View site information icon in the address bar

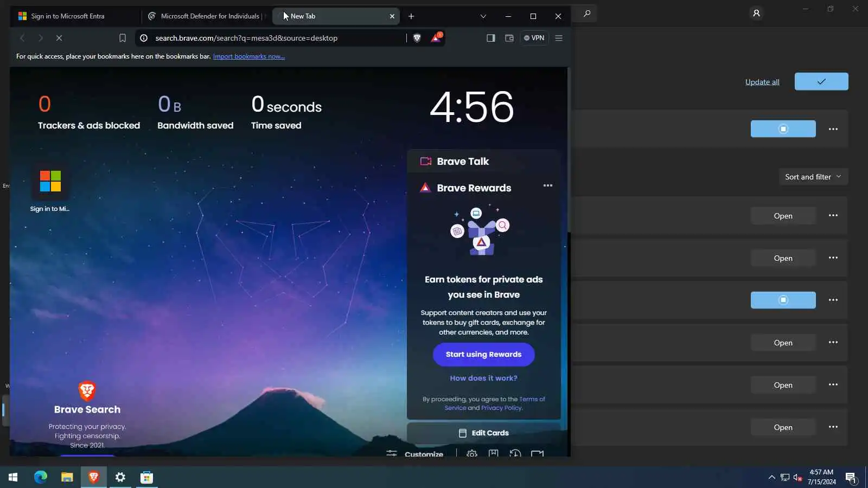(x=144, y=38)
